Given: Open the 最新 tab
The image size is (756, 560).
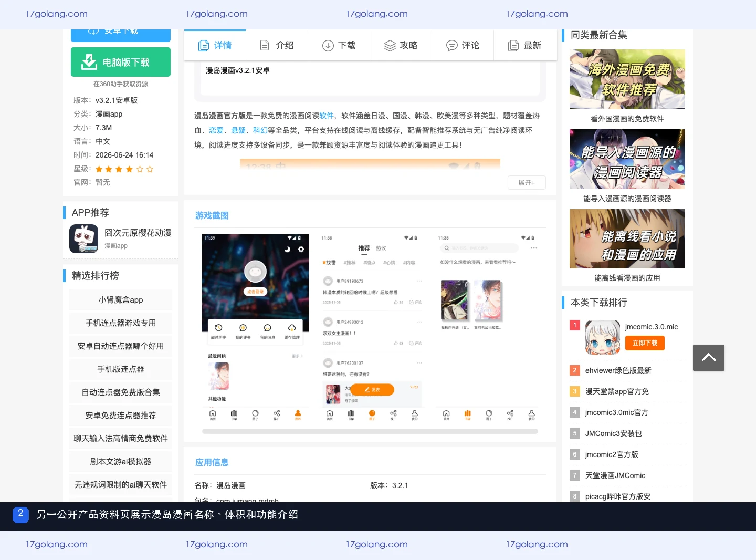Looking at the screenshot, I should tap(525, 46).
